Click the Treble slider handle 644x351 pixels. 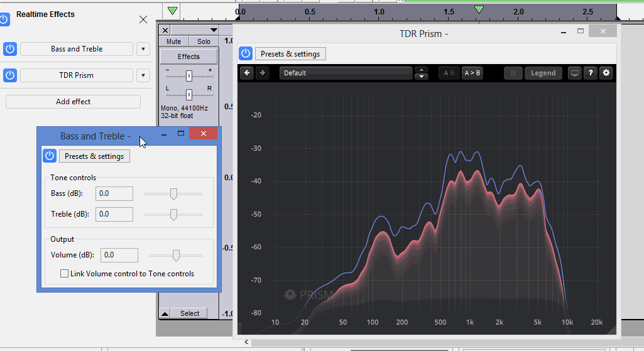tap(174, 214)
